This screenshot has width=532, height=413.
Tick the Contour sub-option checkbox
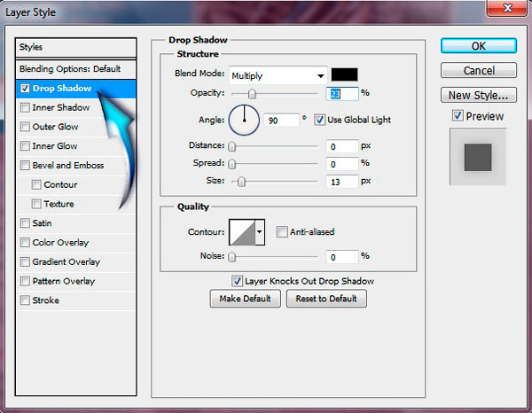point(36,185)
